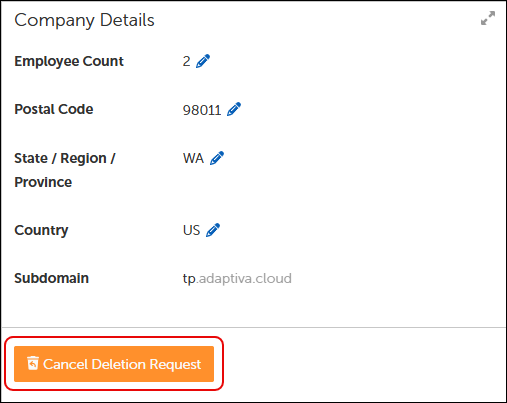Click the trash icon on the orange button
Image resolution: width=507 pixels, height=403 pixels.
33,363
